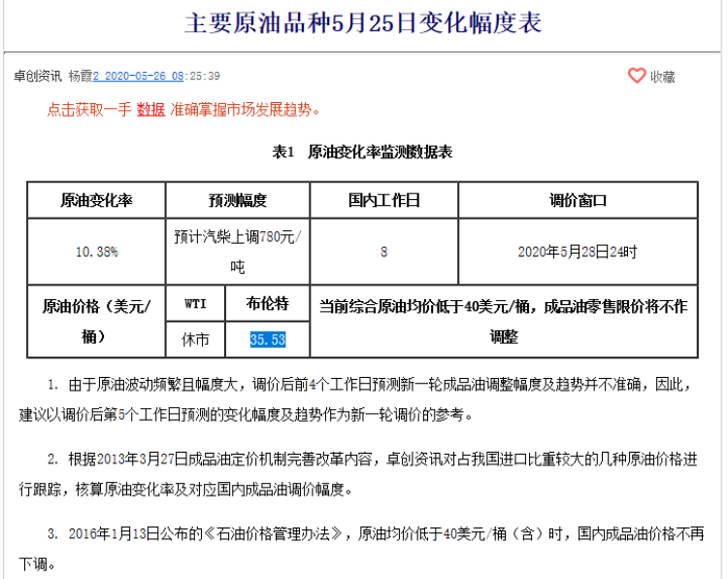Click the 卓创资讯 source name
728x579 pixels.
[x=38, y=76]
